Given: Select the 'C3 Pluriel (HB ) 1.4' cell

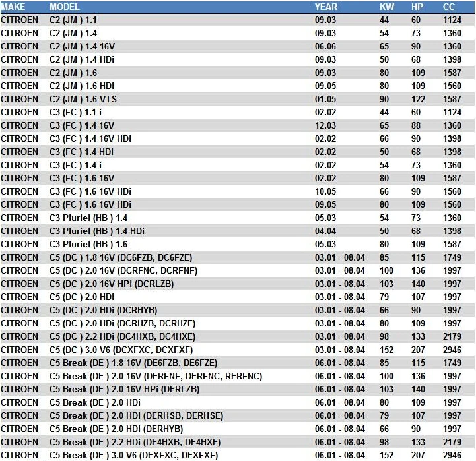Looking at the screenshot, I should click(88, 218).
